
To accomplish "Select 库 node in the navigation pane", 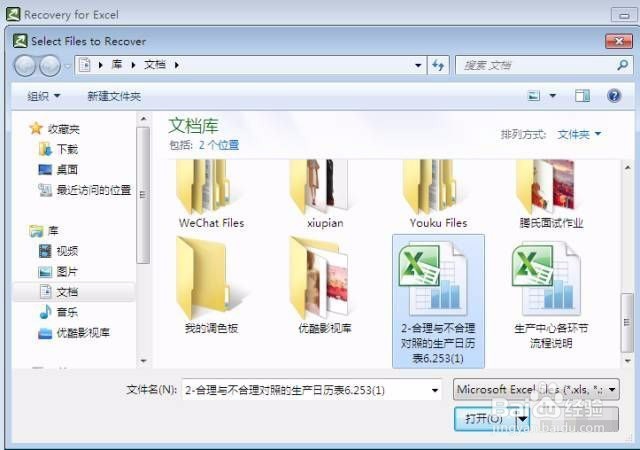I will coord(53,231).
